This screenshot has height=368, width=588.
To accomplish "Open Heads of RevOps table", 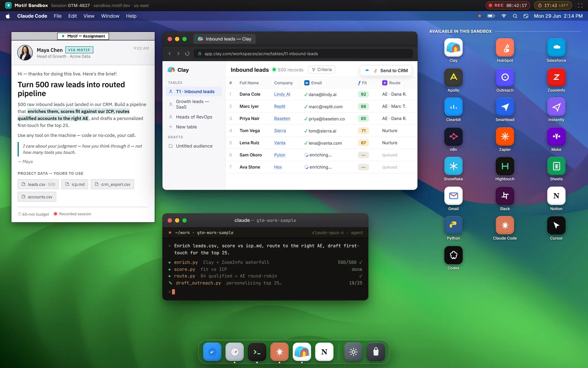I will pyautogui.click(x=194, y=117).
